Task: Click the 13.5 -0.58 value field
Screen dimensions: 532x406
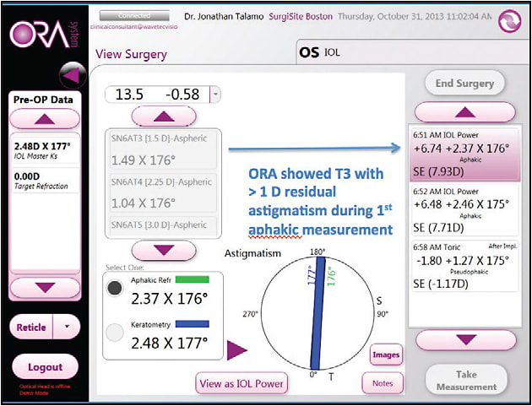Action: point(158,95)
